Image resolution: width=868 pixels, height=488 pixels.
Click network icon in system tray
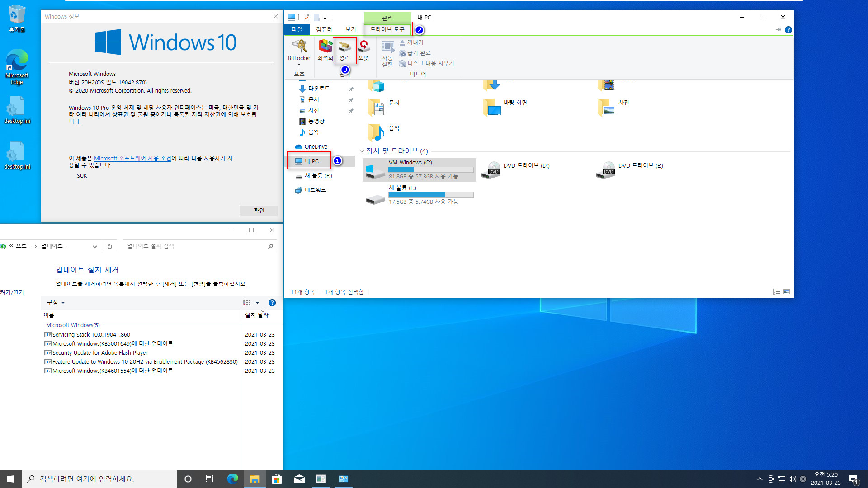tap(781, 479)
